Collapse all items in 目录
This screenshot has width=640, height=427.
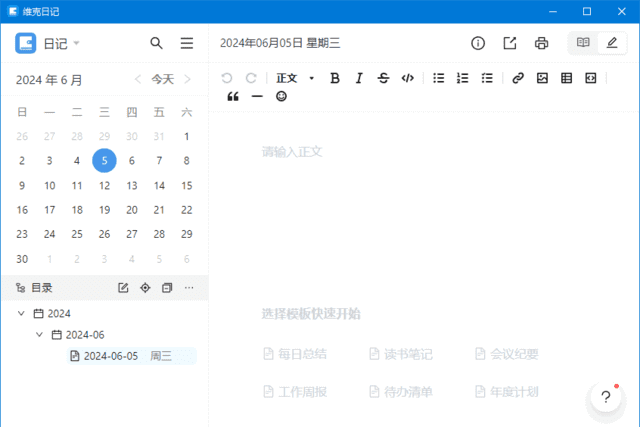point(167,288)
